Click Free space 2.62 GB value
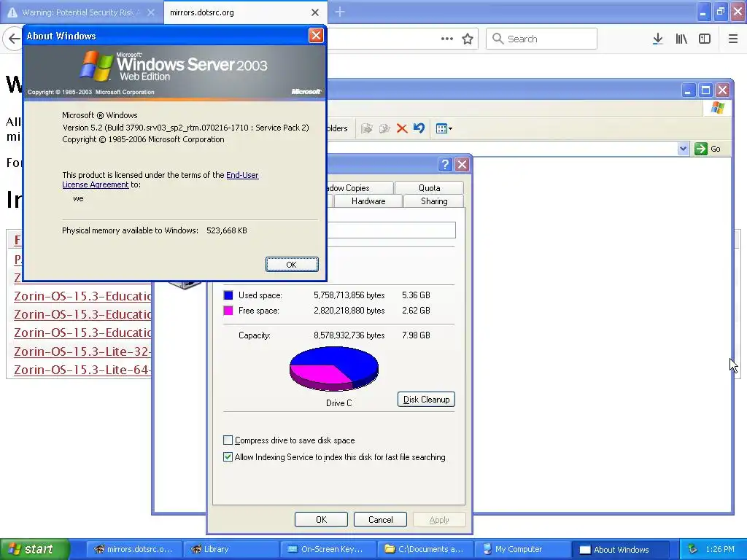Viewport: 747px width, 560px height. pyautogui.click(x=416, y=311)
